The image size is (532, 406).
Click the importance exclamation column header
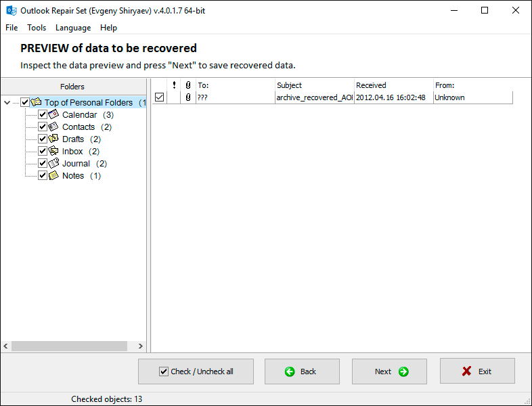tap(174, 85)
